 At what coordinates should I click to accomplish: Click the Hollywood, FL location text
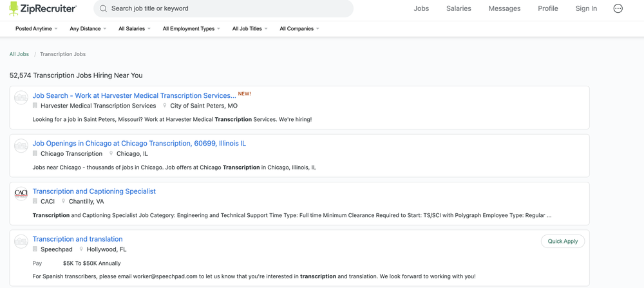[x=107, y=249]
